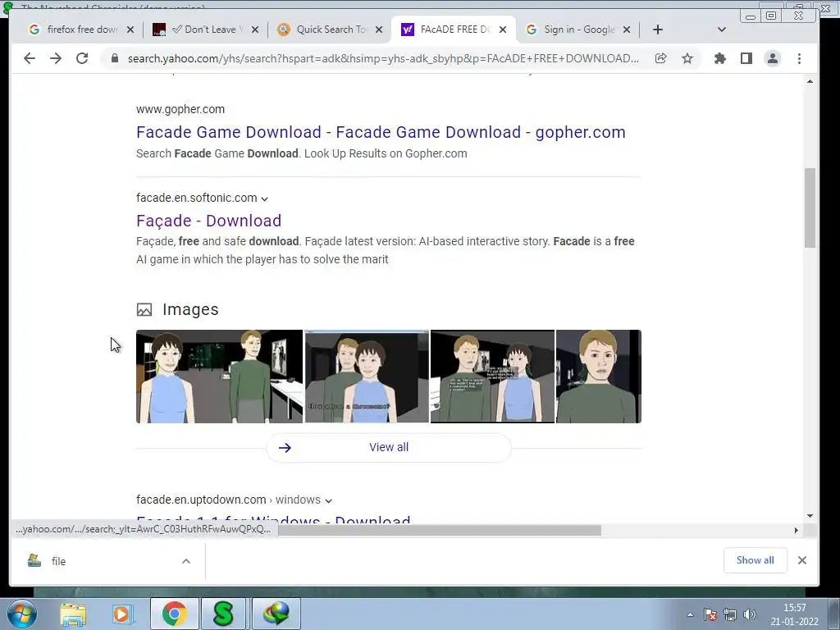
Task: Close the 'firefox free down' tab
Action: click(130, 30)
